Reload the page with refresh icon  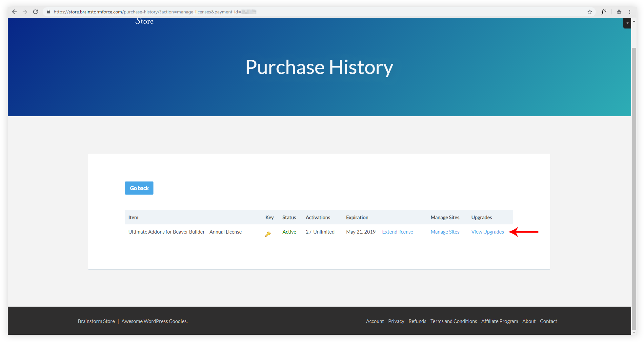(35, 12)
